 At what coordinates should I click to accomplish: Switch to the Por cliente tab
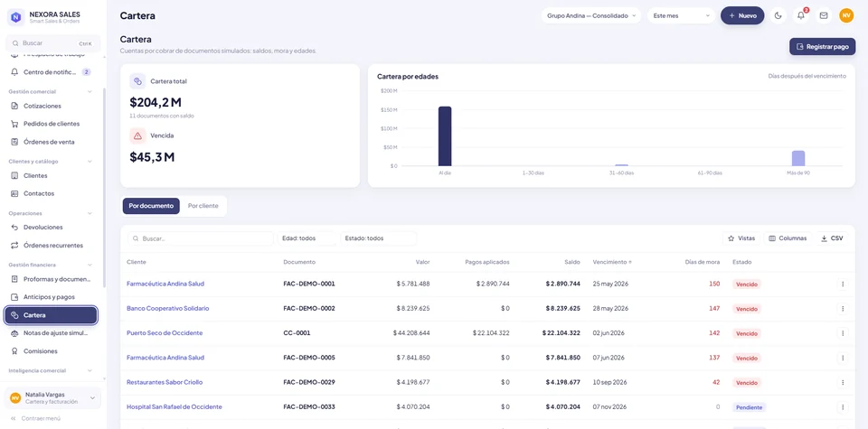203,206
